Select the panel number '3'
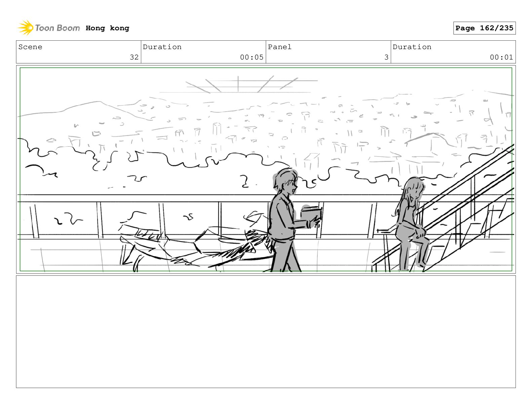 [x=386, y=57]
